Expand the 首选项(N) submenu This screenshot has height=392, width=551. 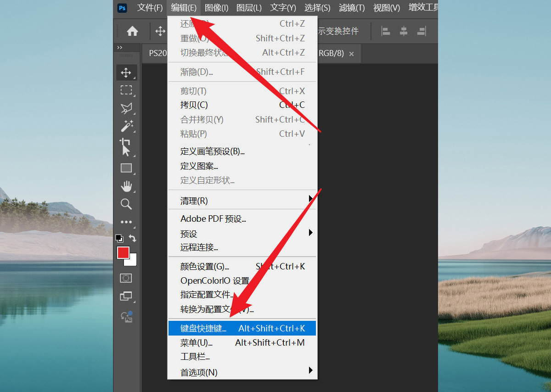[x=242, y=373]
